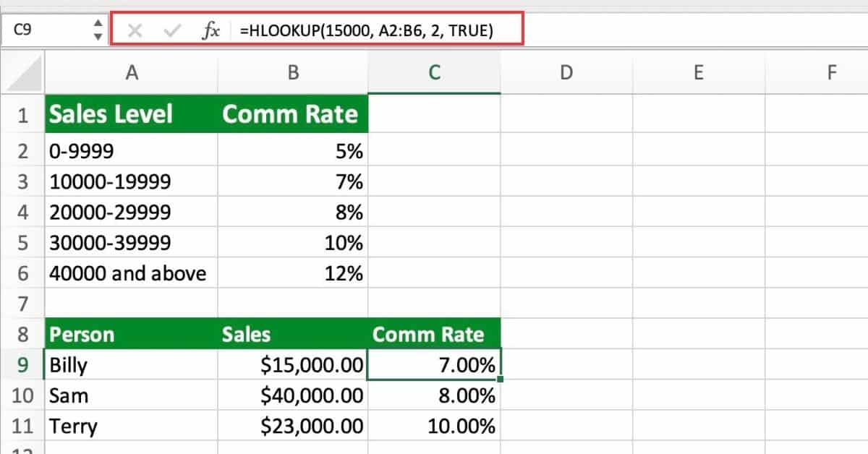Click the empty cell C7
This screenshot has height=454, width=868.
(x=433, y=304)
